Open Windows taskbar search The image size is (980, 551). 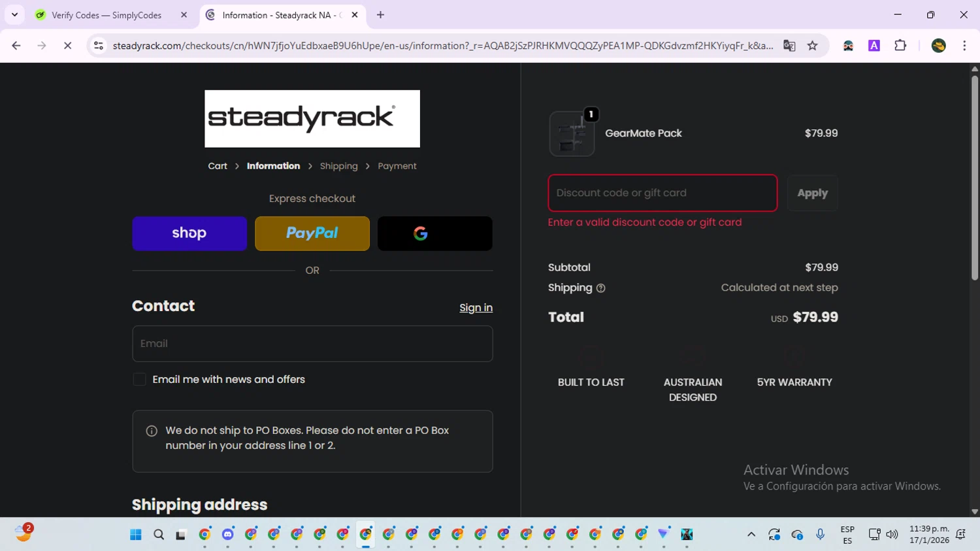point(159,535)
